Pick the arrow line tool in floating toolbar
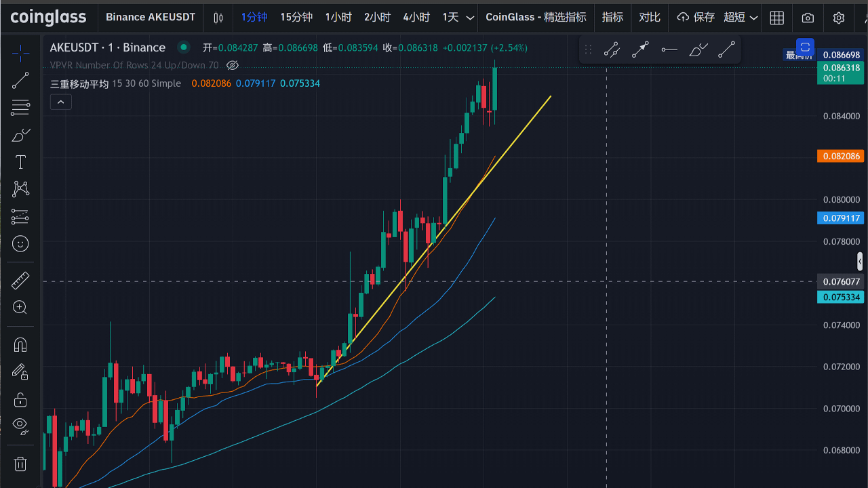This screenshot has width=868, height=488. click(641, 49)
